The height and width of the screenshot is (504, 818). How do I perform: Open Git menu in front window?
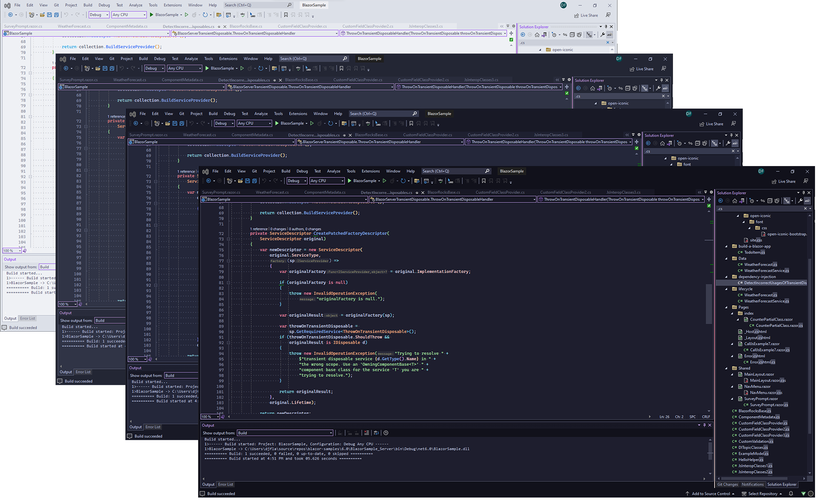click(255, 171)
